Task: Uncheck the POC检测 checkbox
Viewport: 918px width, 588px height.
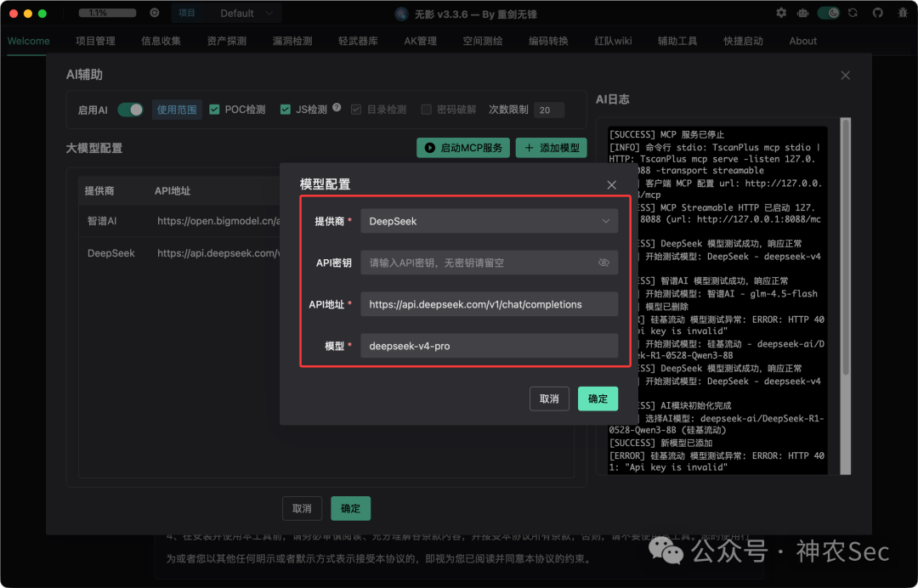Action: [214, 110]
